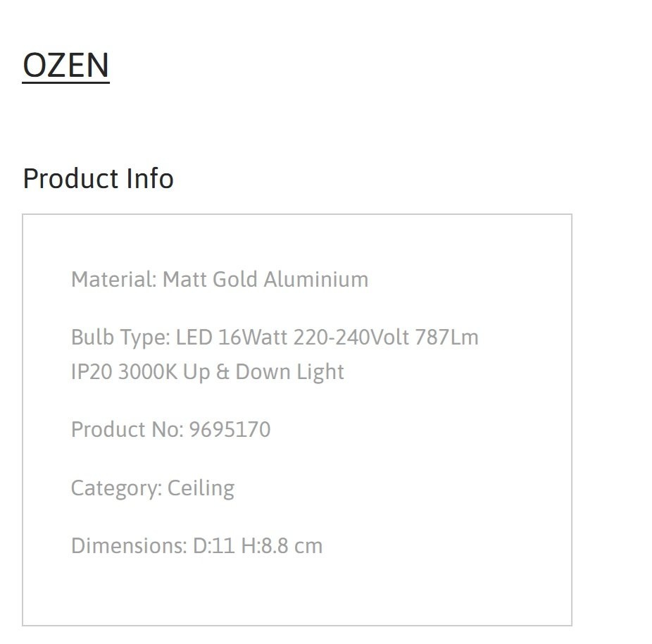The height and width of the screenshot is (644, 652).
Task: Open the OZEN underlined link
Action: [x=65, y=66]
